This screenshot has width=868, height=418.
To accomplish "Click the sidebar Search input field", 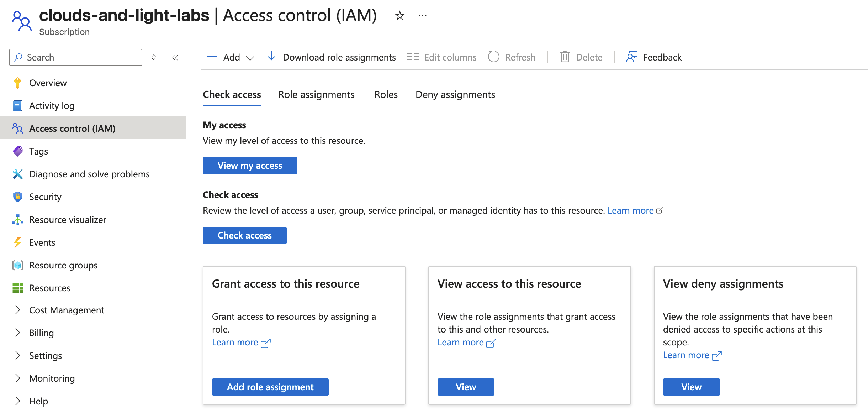I will (76, 57).
